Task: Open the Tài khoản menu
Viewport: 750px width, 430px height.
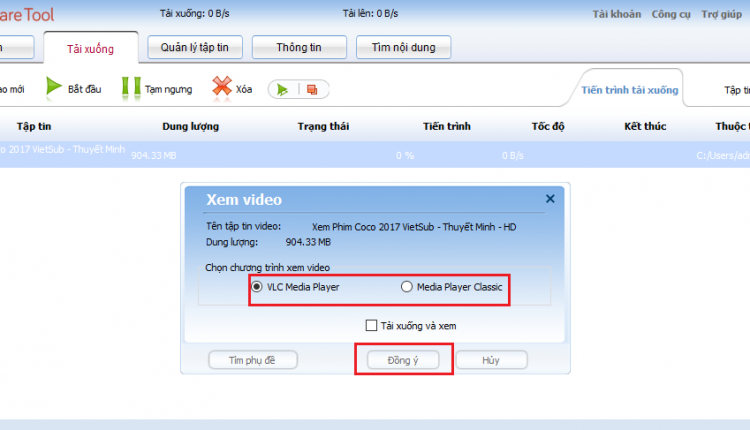Action: pos(617,14)
